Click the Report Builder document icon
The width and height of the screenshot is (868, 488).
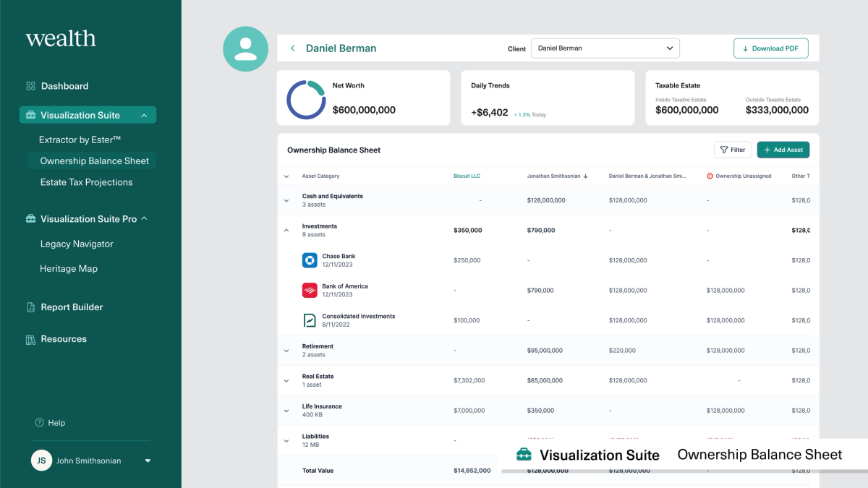coord(30,307)
